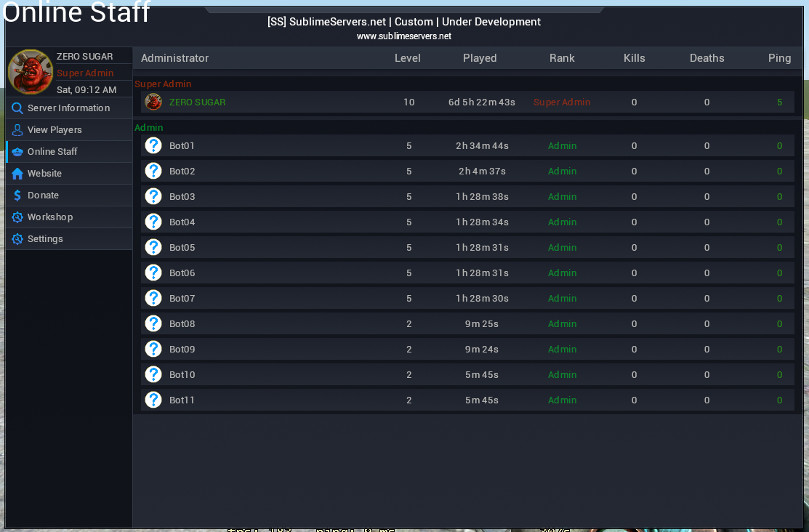Click ZERO SUGAR's small avatar in staff list

(x=153, y=102)
